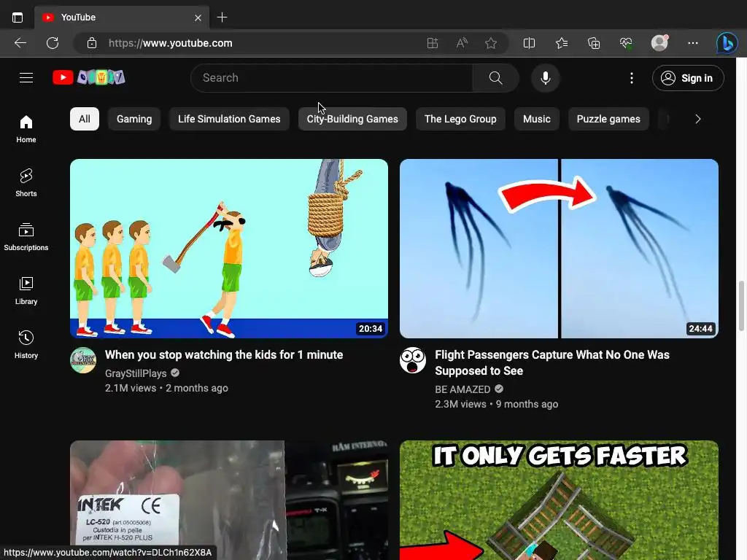Open a new browser tab
Image resolution: width=747 pixels, height=560 pixels.
pyautogui.click(x=222, y=17)
